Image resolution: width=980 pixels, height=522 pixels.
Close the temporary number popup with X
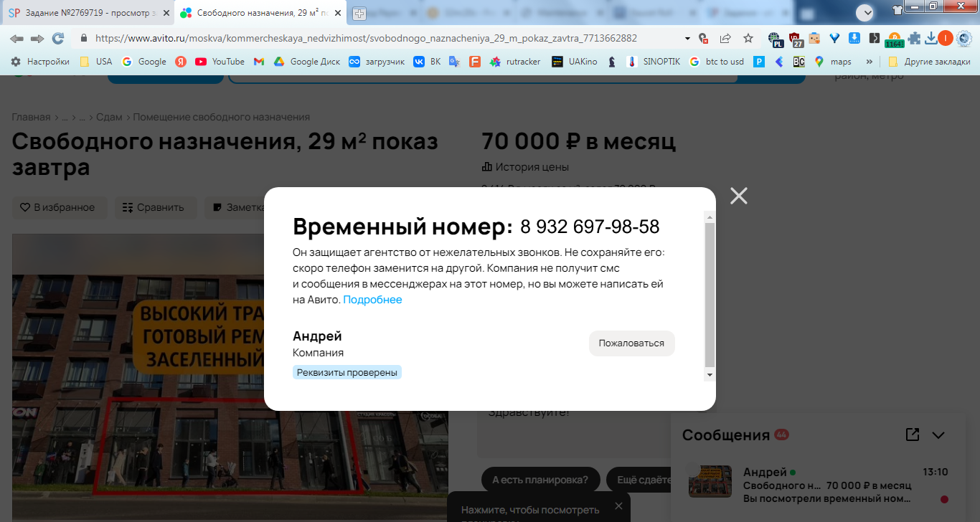point(738,196)
